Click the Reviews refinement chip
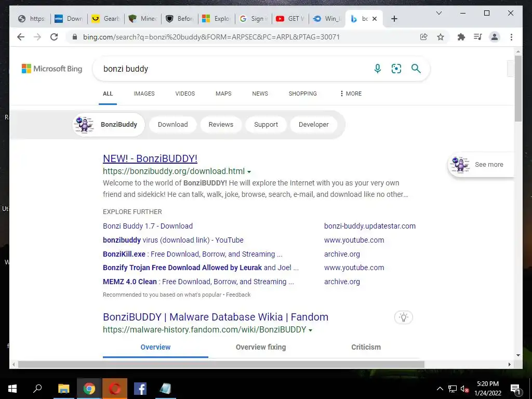Image resolution: width=532 pixels, height=399 pixels. pos(221,125)
